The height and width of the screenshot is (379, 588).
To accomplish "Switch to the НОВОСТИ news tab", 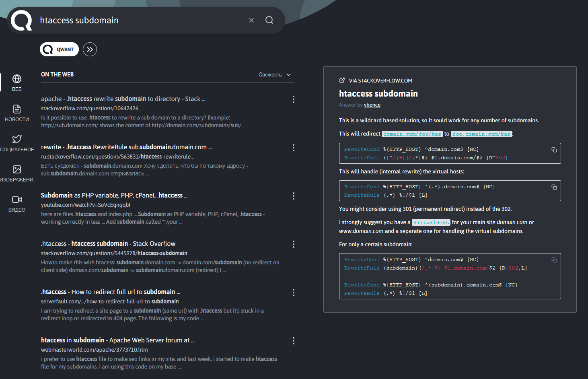I will (17, 113).
